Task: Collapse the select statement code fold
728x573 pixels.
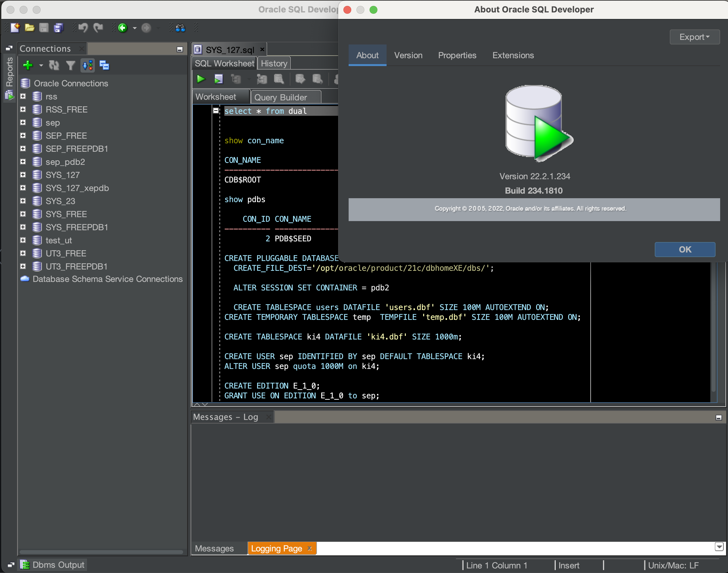Action: click(216, 110)
